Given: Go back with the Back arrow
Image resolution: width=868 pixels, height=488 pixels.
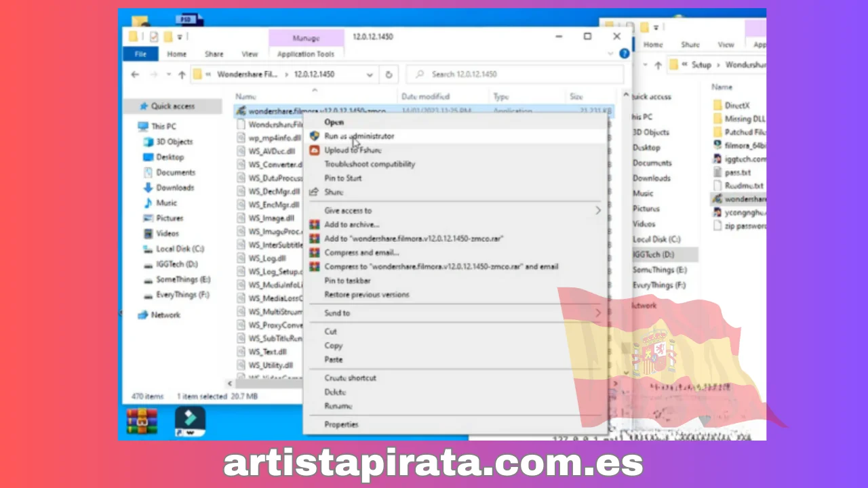Looking at the screenshot, I should (x=135, y=75).
